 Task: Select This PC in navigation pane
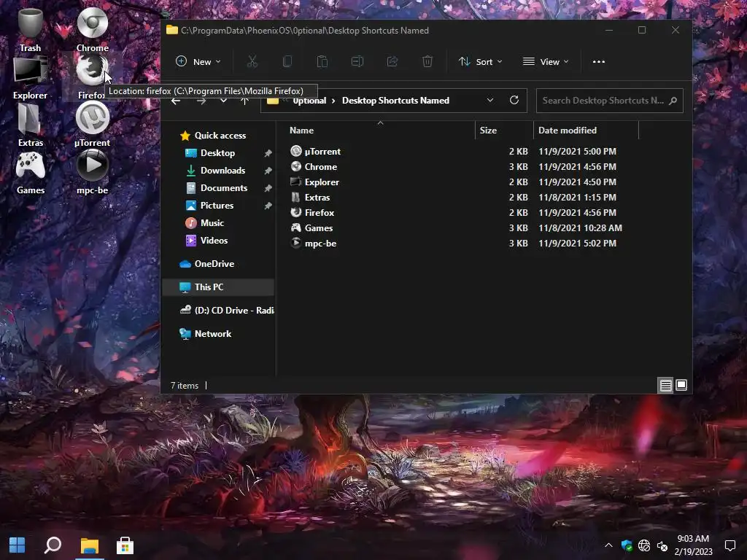click(x=219, y=287)
